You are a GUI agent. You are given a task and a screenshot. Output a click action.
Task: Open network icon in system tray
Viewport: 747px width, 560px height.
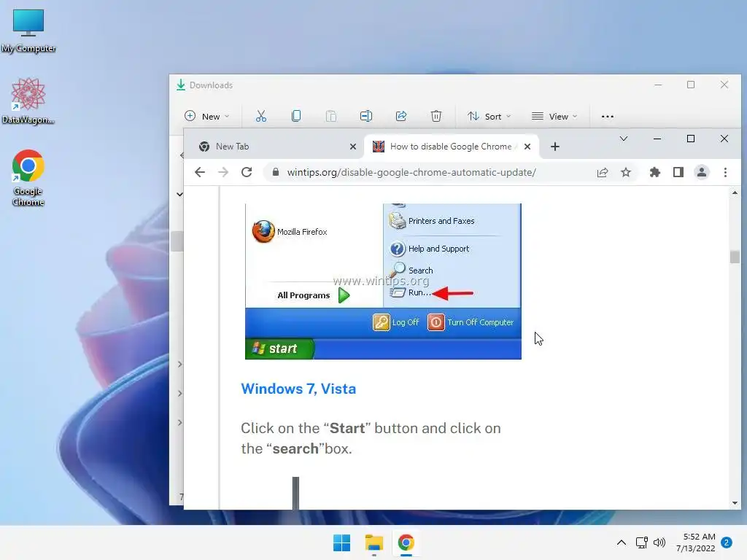[642, 542]
